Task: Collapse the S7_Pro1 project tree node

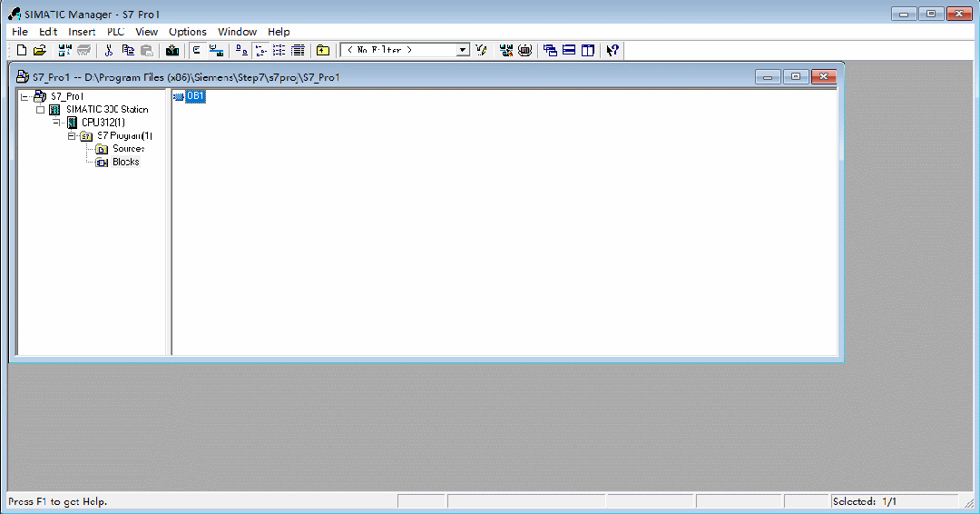Action: (24, 97)
